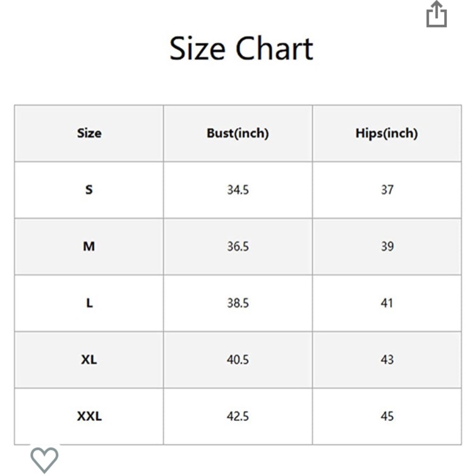This screenshot has width=476, height=476.
Task: Click the M size row label
Action: (x=89, y=246)
